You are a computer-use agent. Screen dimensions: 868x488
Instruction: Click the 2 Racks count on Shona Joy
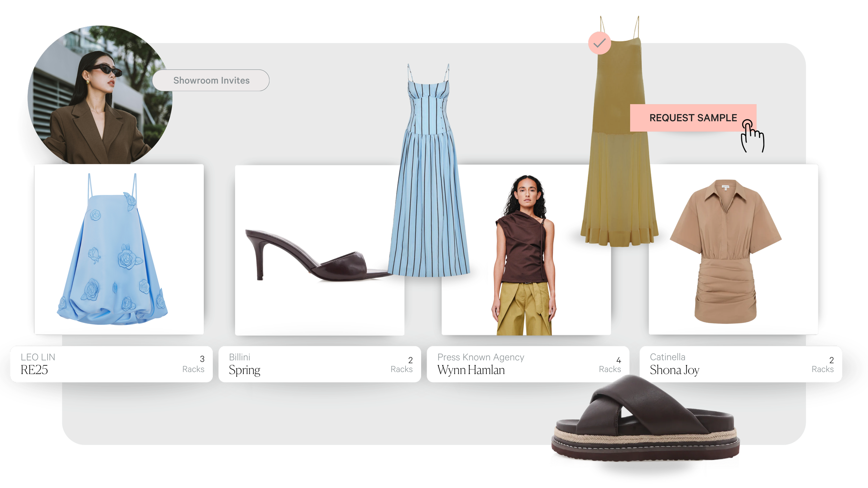tap(823, 364)
